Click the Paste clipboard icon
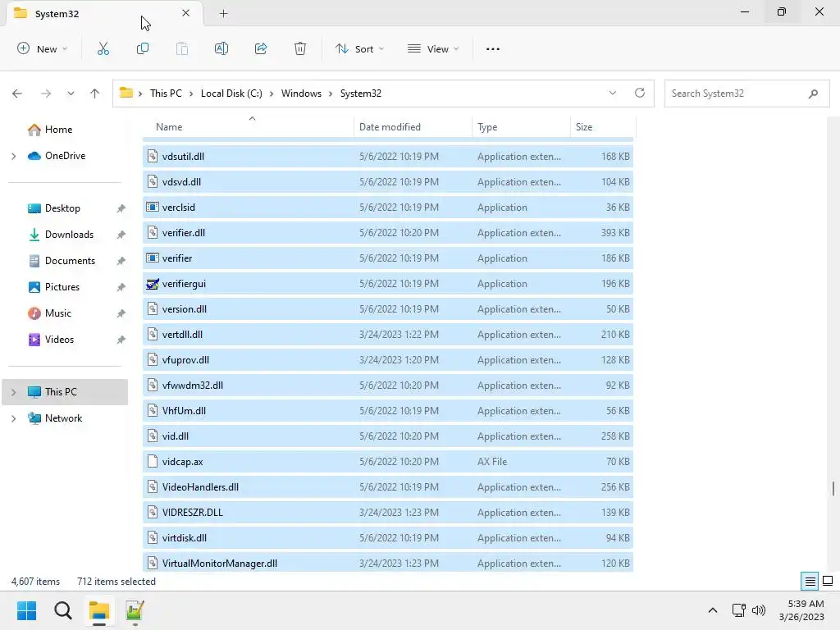Screen dimensions: 840x630 [182, 48]
